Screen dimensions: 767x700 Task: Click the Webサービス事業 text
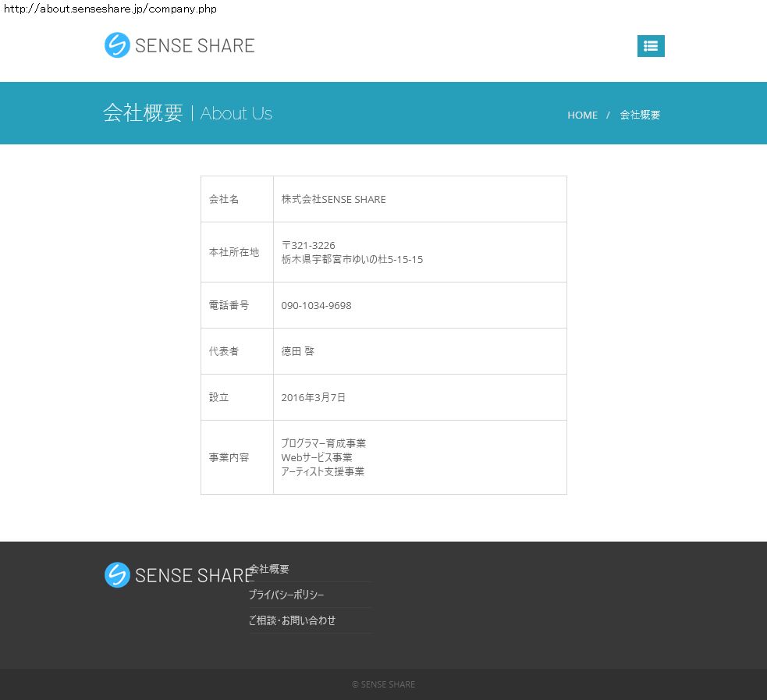pyautogui.click(x=317, y=457)
